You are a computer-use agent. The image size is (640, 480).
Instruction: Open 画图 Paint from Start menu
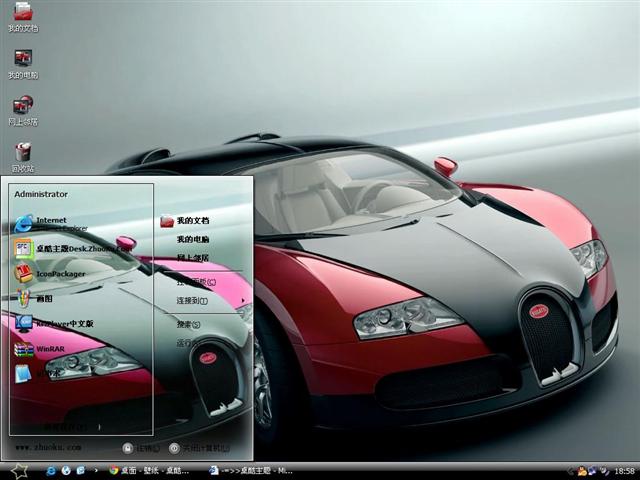click(x=33, y=298)
